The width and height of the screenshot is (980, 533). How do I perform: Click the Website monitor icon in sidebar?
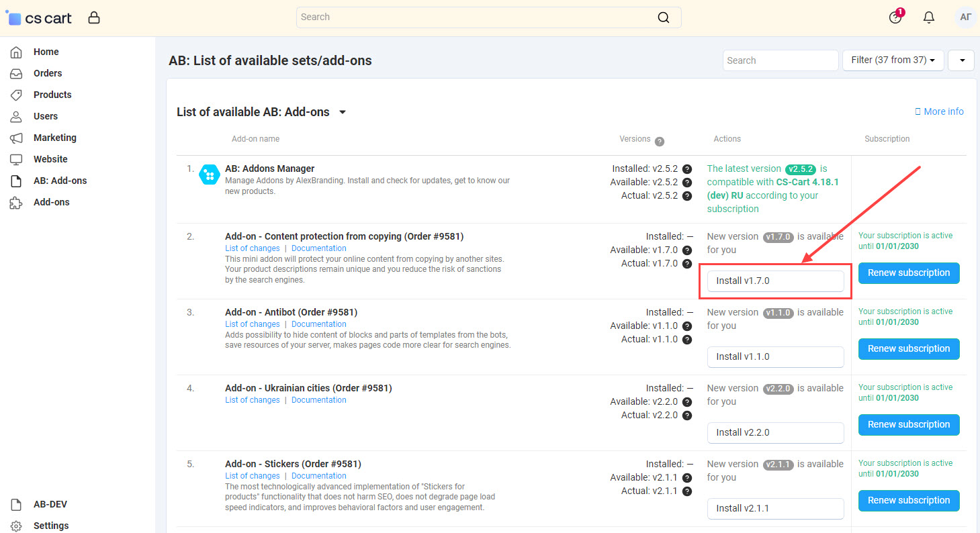point(16,159)
